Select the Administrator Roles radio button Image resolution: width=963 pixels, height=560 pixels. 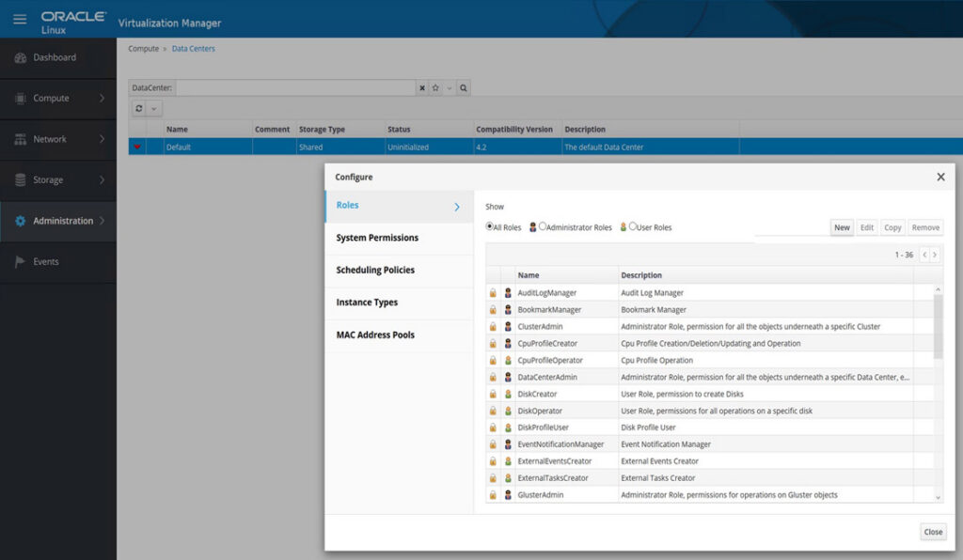click(543, 226)
